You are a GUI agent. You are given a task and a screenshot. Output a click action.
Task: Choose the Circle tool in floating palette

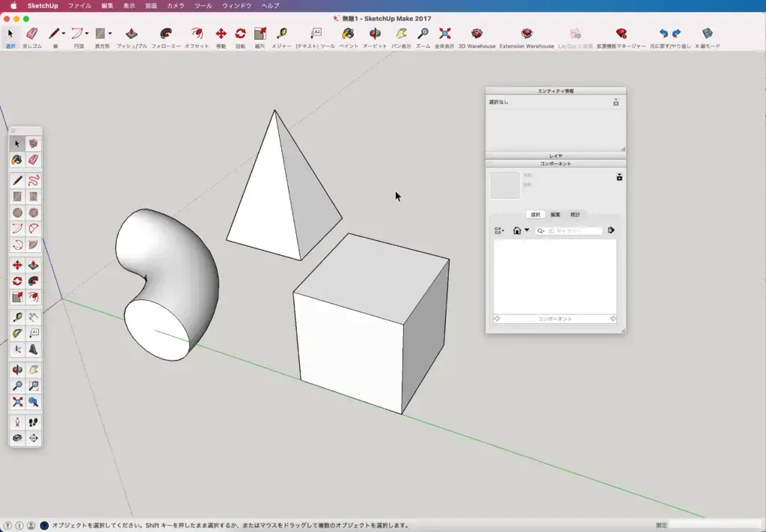(x=17, y=213)
